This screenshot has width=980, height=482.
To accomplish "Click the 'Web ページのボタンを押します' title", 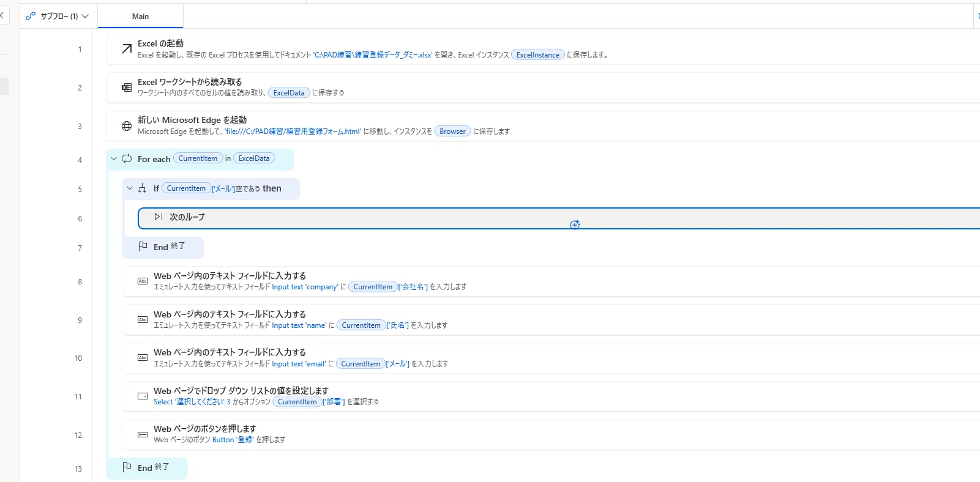I will click(205, 429).
